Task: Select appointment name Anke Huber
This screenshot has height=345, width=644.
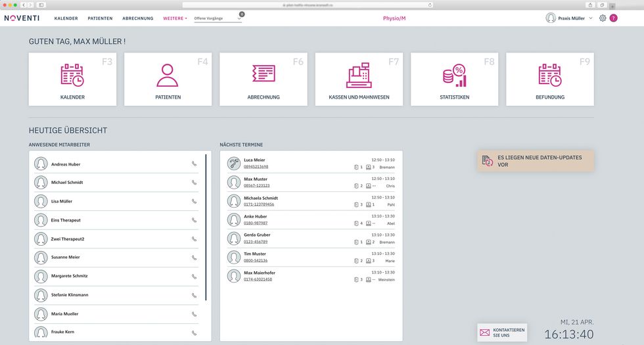Action: (256, 216)
